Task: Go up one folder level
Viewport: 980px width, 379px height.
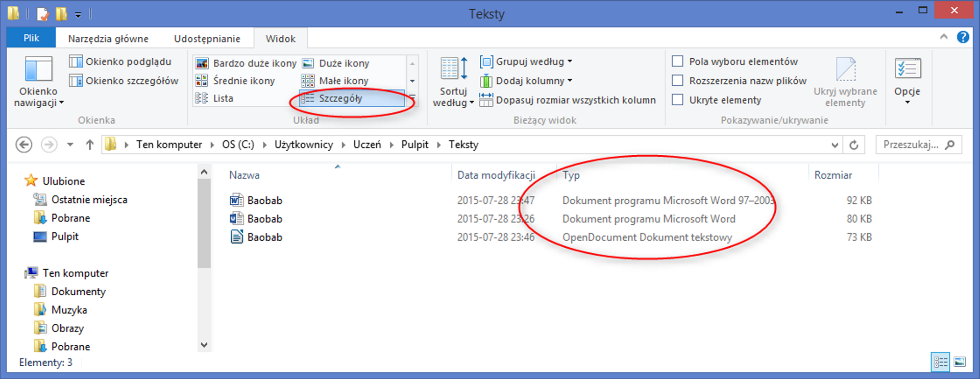Action: point(90,145)
